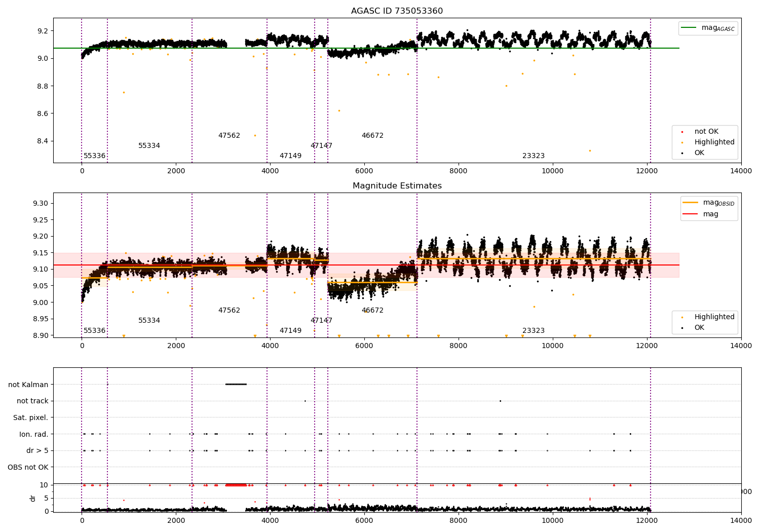This screenshot has width=760, height=532.
Task: Click the red mag legend entry
Action: [701, 214]
